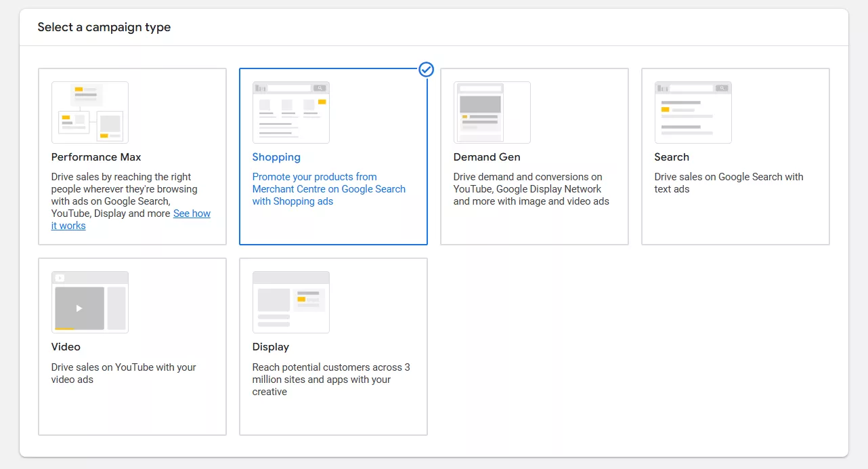This screenshot has width=868, height=469.
Task: Click the Search campaign illustration icon
Action: tap(693, 113)
